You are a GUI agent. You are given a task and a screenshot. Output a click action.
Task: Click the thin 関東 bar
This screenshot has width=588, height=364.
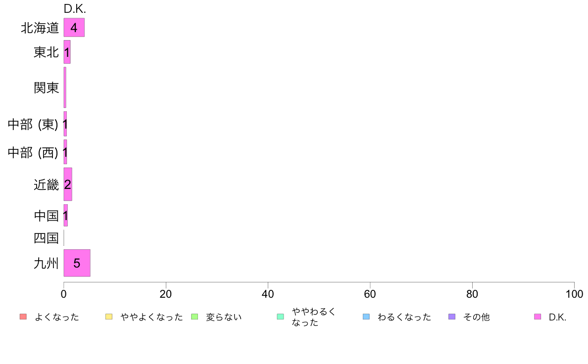[65, 88]
